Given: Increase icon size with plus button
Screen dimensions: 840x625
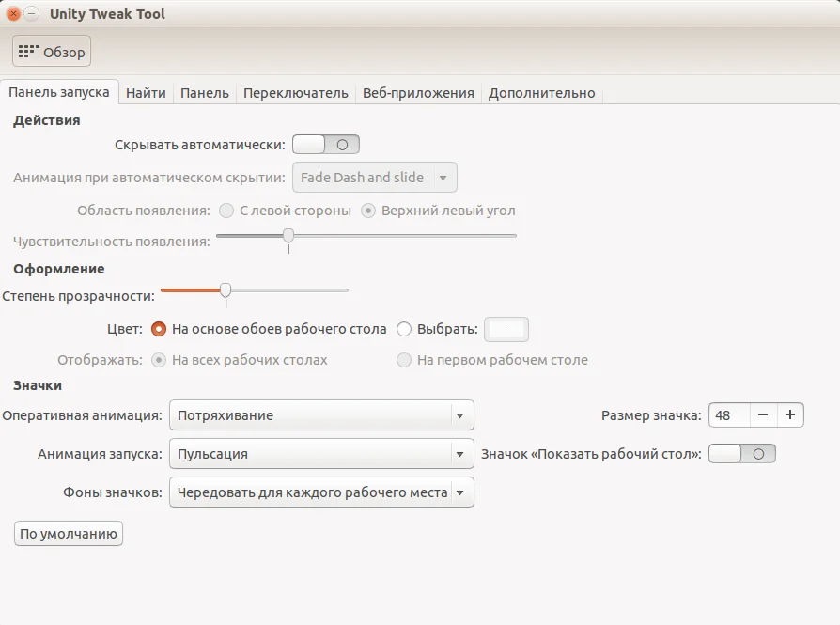Looking at the screenshot, I should coord(790,414).
